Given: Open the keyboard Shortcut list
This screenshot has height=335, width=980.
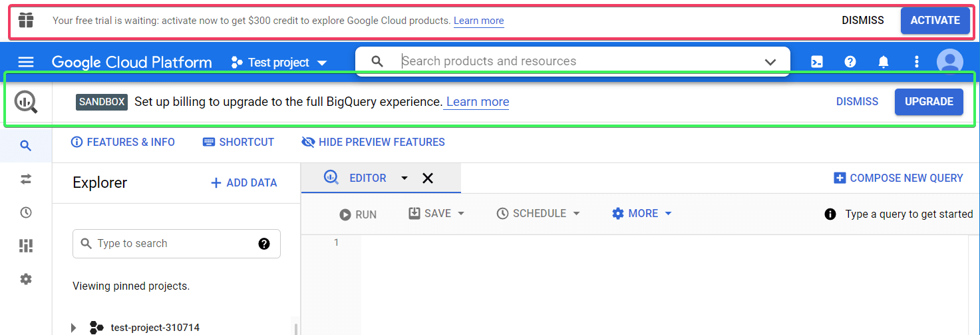Looking at the screenshot, I should click(238, 142).
